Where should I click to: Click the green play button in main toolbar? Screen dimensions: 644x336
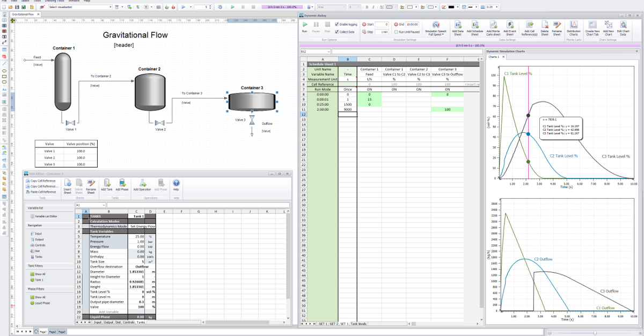coord(232,7)
